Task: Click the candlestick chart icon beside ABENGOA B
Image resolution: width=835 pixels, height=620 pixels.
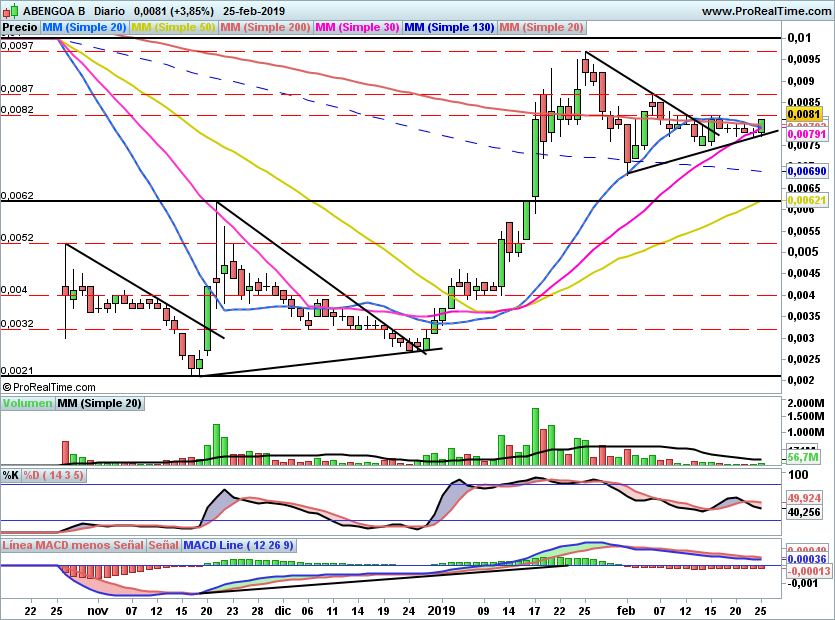Action: 11,10
